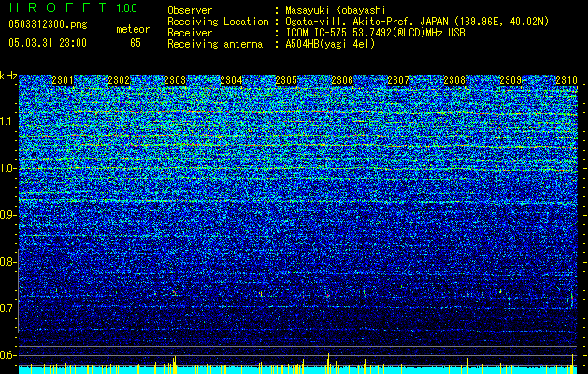
Task: Click the 2303 time marker
Action: [x=175, y=79]
